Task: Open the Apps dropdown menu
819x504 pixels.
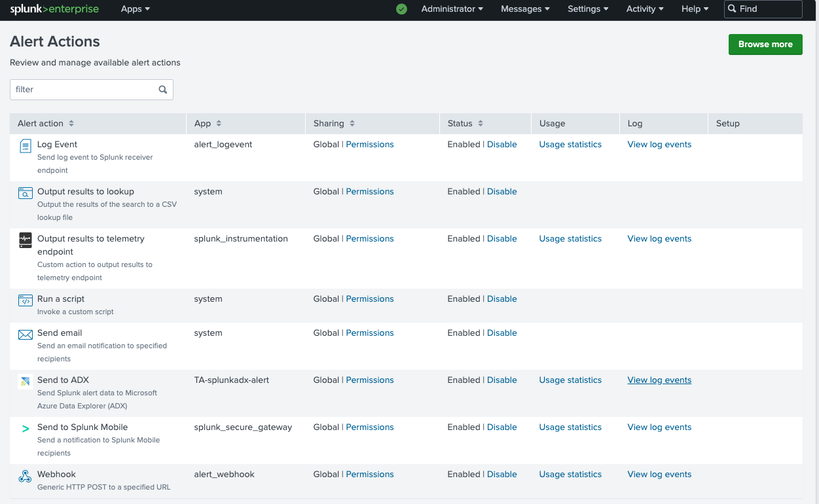Action: pos(136,9)
